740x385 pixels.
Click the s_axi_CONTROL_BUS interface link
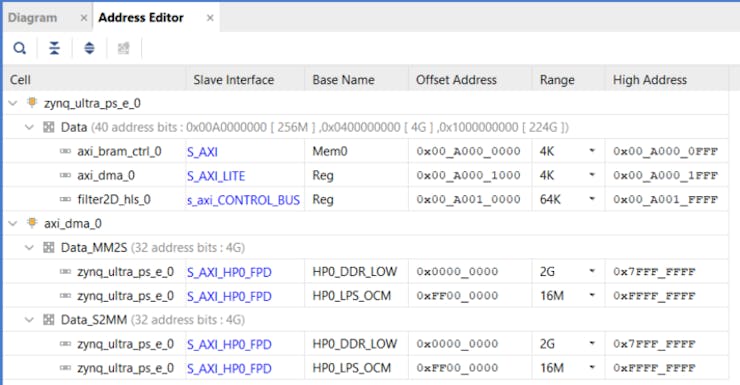pos(244,200)
